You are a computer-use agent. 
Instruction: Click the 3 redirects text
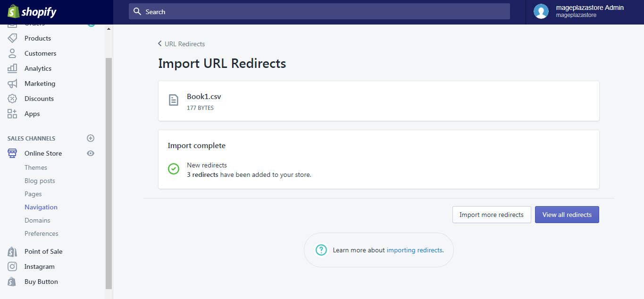coord(202,174)
